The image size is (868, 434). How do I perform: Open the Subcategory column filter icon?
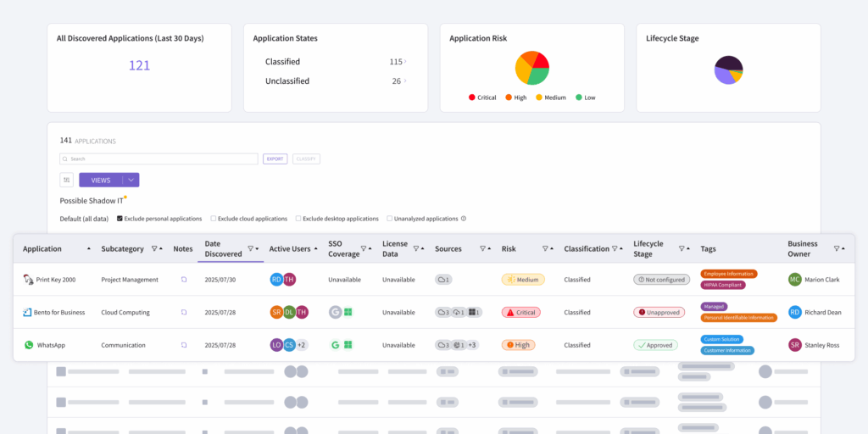pos(154,249)
